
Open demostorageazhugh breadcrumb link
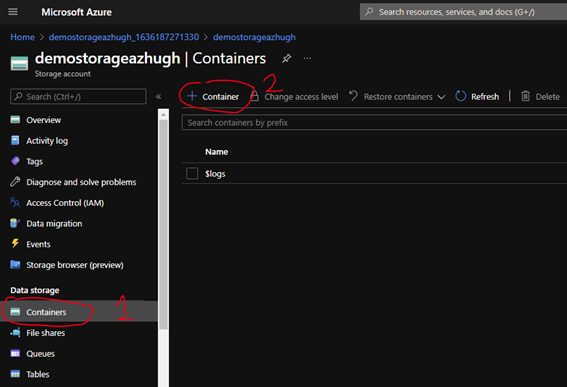254,37
